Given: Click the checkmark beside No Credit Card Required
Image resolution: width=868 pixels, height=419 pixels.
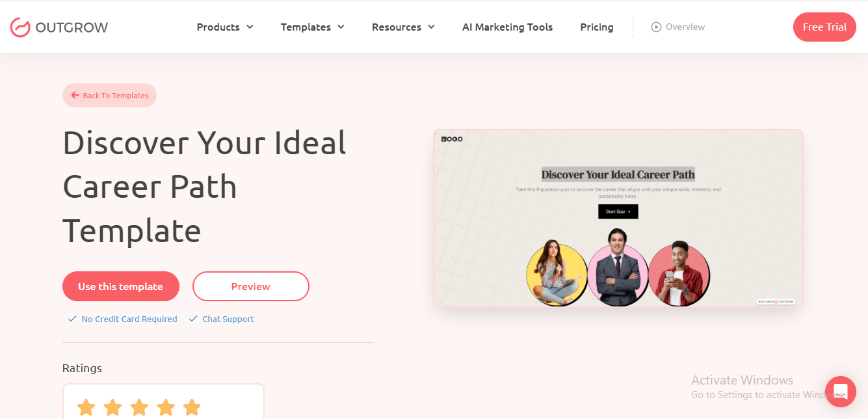Looking at the screenshot, I should point(72,319).
